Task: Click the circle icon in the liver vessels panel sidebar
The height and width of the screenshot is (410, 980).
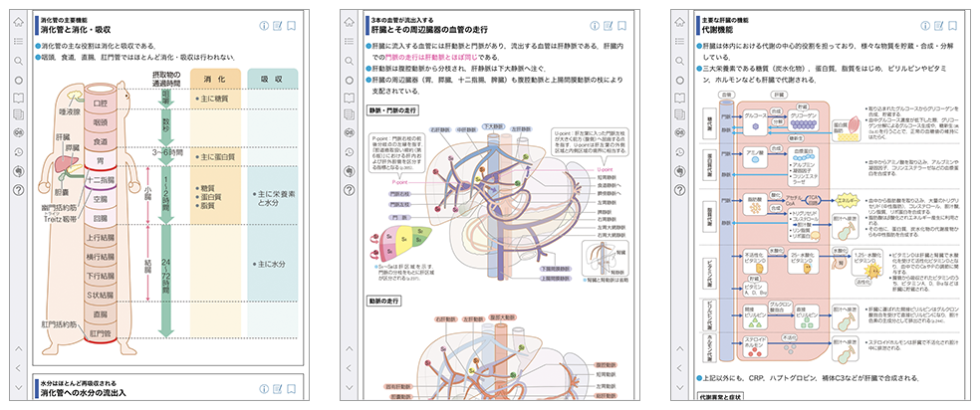Action: tap(350, 80)
